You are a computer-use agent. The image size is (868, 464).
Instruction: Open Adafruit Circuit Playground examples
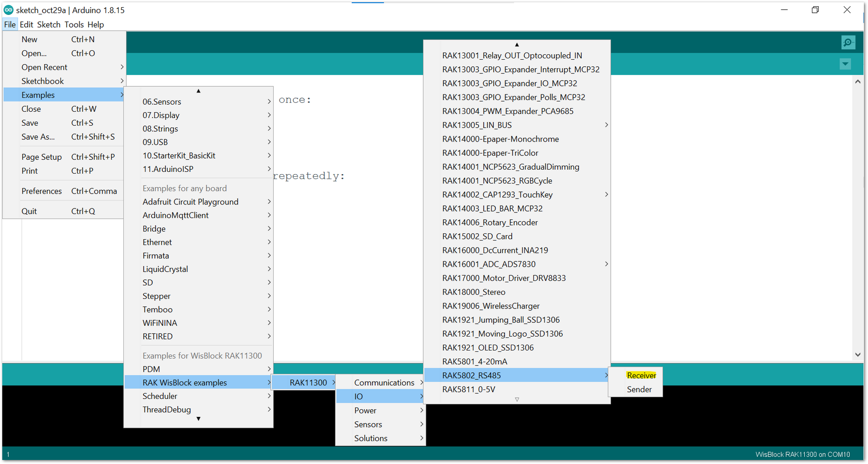click(x=198, y=202)
